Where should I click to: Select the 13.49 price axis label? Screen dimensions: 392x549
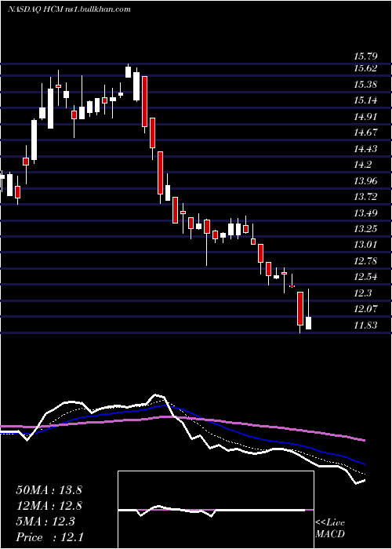(x=365, y=213)
